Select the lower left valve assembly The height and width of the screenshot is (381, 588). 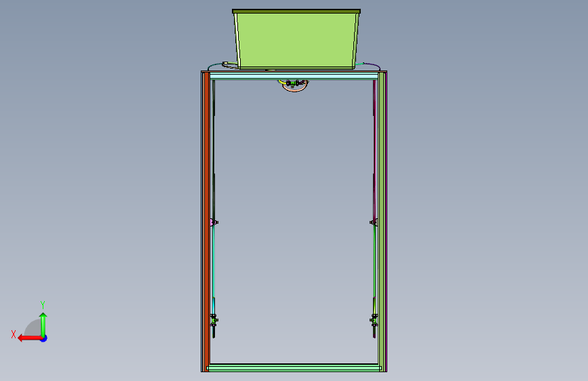pos(214,321)
